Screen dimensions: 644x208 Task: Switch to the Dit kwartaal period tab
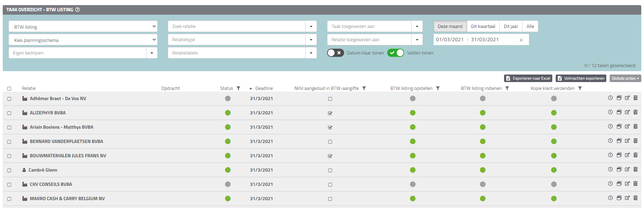483,26
